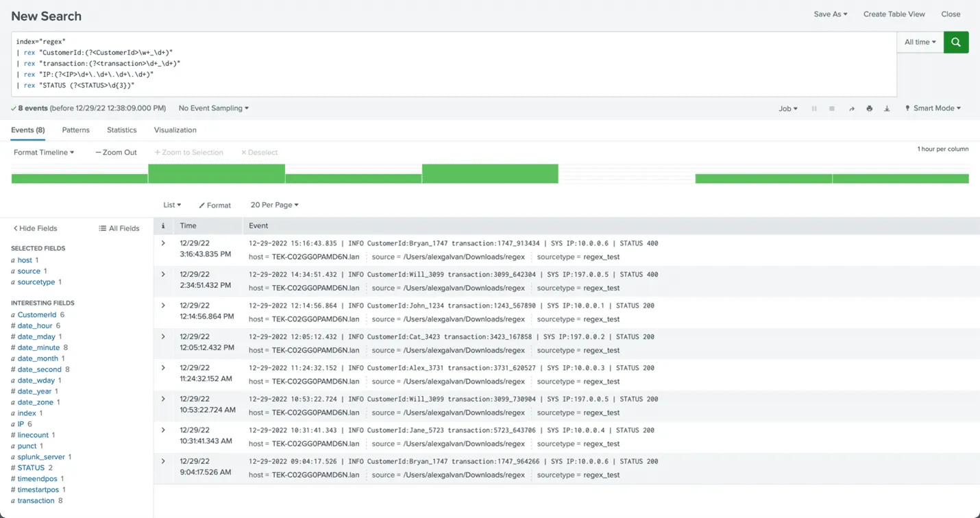This screenshot has width=980, height=518.
Task: Pause the search job
Action: (814, 108)
